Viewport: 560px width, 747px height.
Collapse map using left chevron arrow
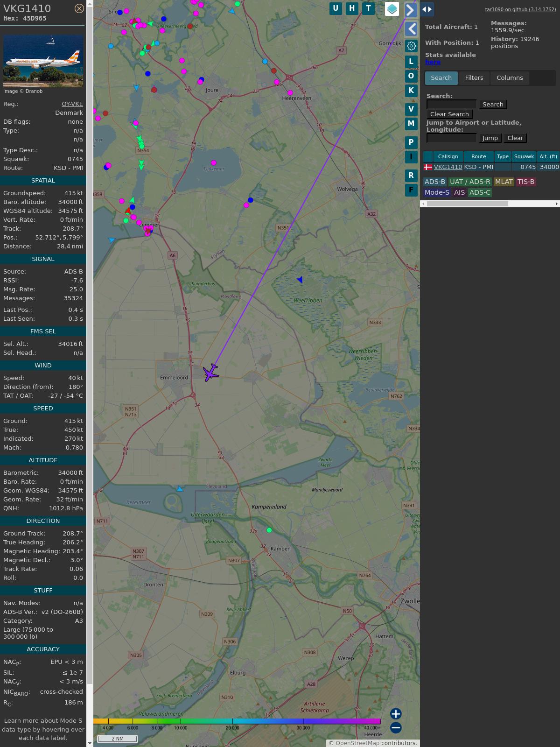(411, 29)
